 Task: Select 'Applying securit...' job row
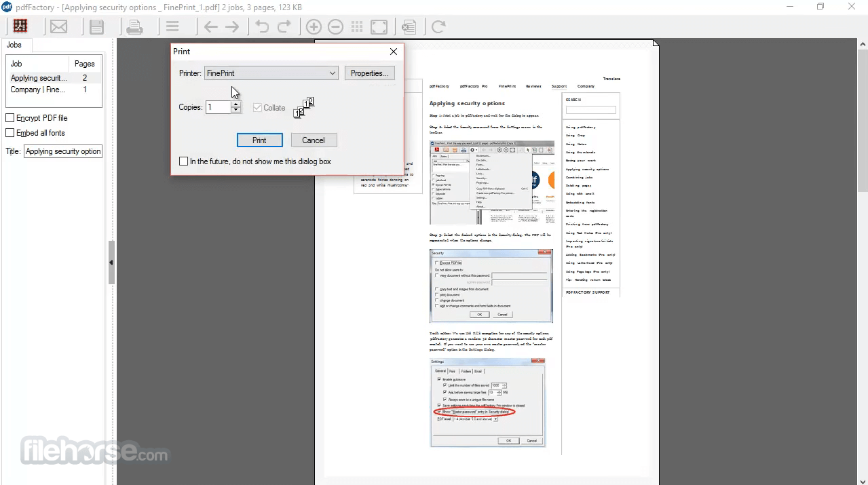coord(54,78)
